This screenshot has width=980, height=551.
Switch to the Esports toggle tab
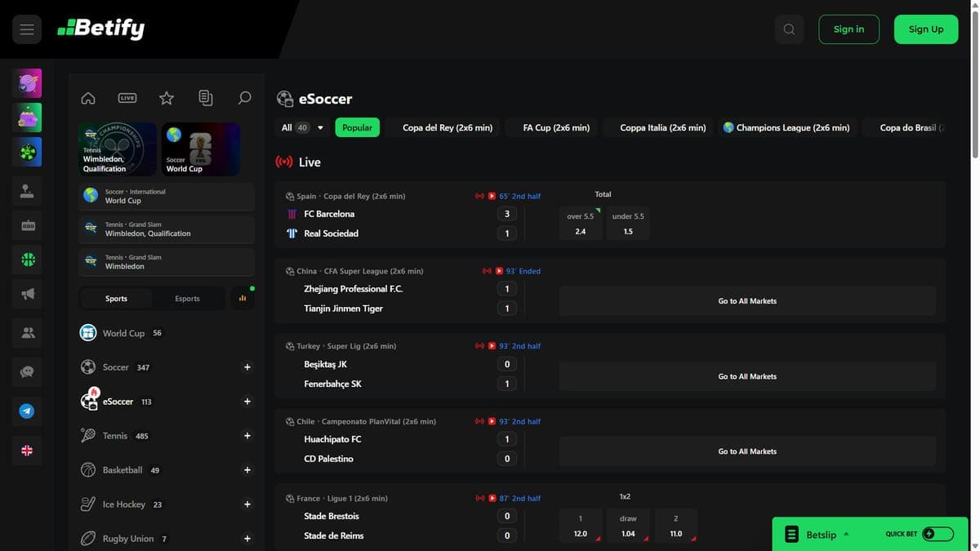click(187, 299)
